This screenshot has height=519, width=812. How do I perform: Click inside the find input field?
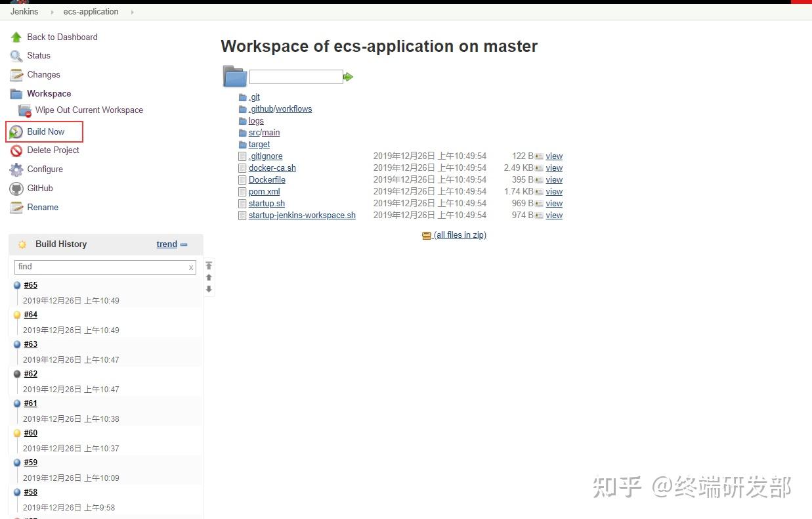[x=98, y=267]
